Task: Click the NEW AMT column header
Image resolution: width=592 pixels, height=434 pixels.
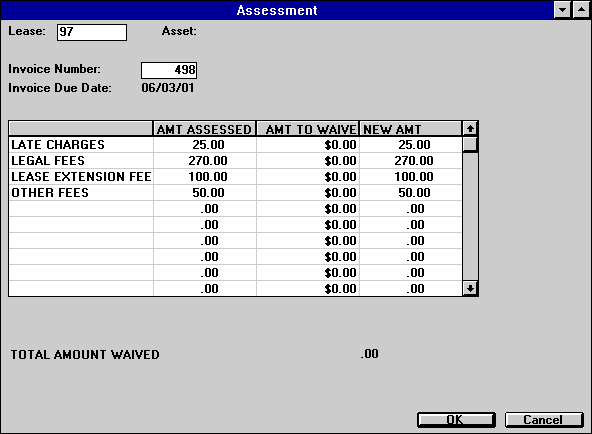Action: (410, 129)
